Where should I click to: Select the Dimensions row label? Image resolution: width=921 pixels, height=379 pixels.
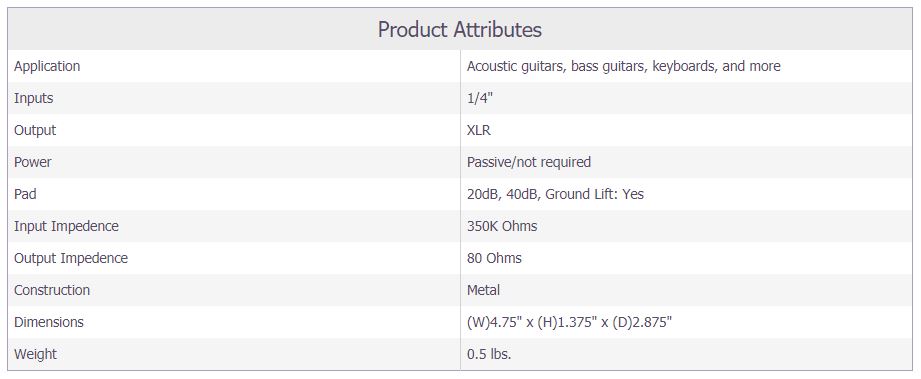point(49,322)
